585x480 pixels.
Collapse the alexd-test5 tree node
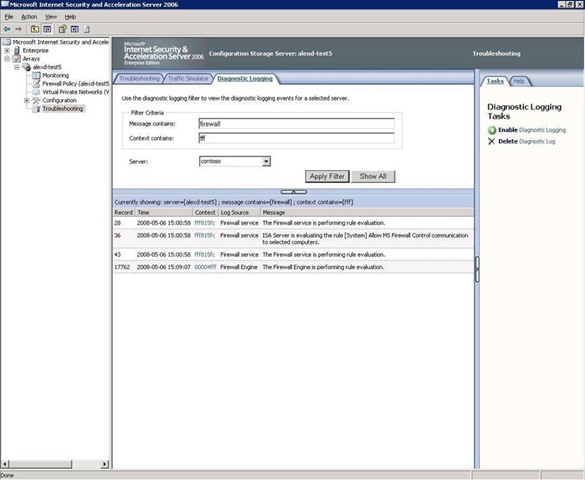[x=16, y=67]
